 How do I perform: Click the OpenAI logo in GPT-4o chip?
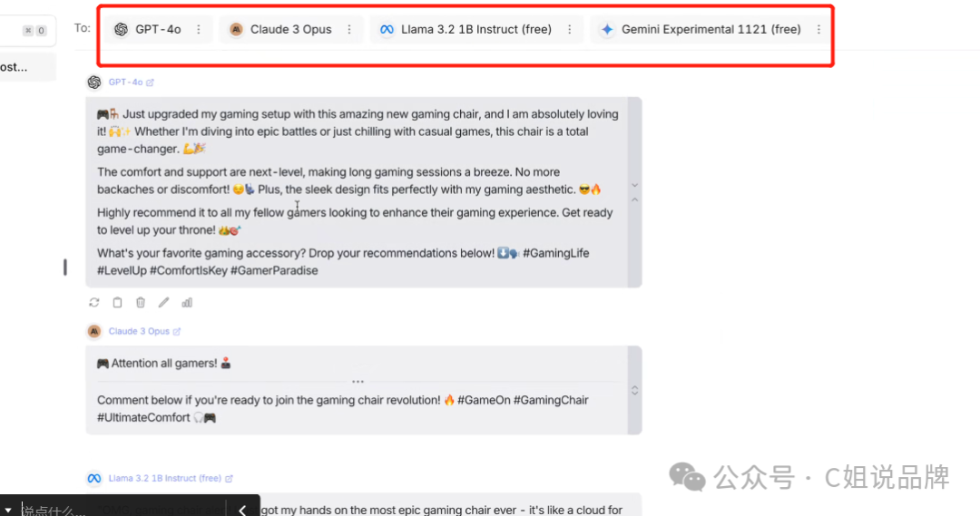pyautogui.click(x=122, y=29)
